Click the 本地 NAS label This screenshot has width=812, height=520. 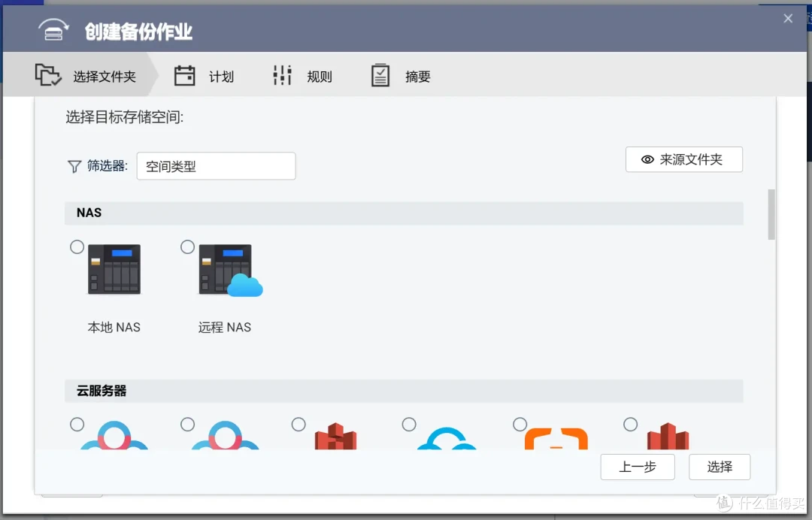(114, 327)
